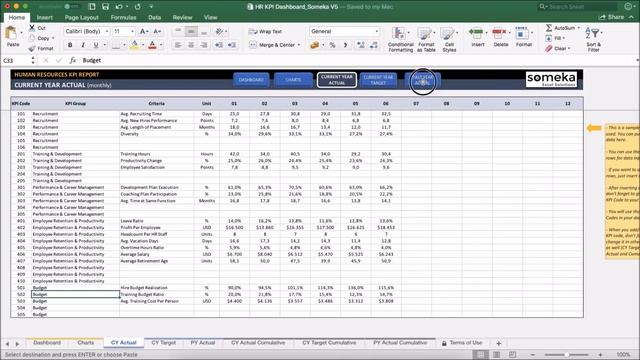Decrease decimal places

pos(373,45)
